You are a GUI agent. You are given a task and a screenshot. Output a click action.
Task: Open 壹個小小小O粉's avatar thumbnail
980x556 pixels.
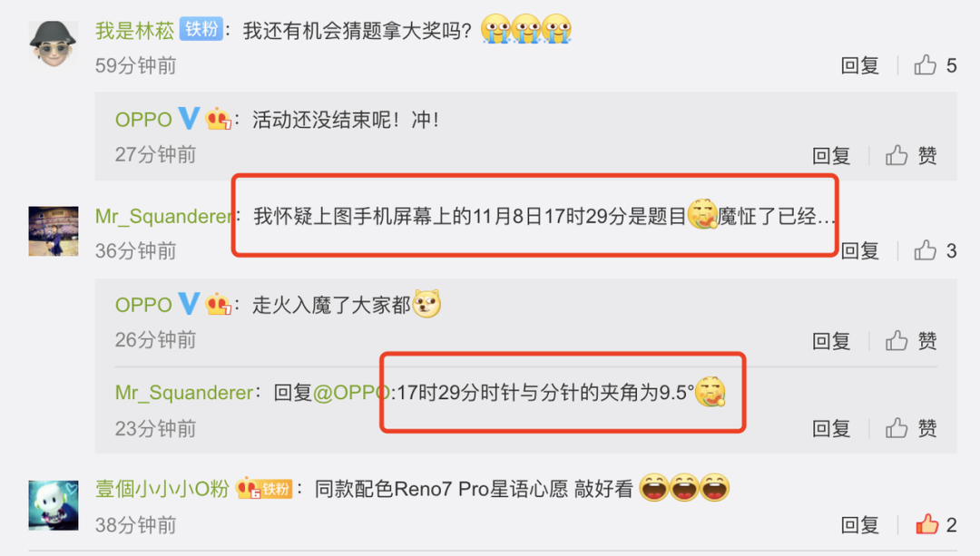[54, 505]
